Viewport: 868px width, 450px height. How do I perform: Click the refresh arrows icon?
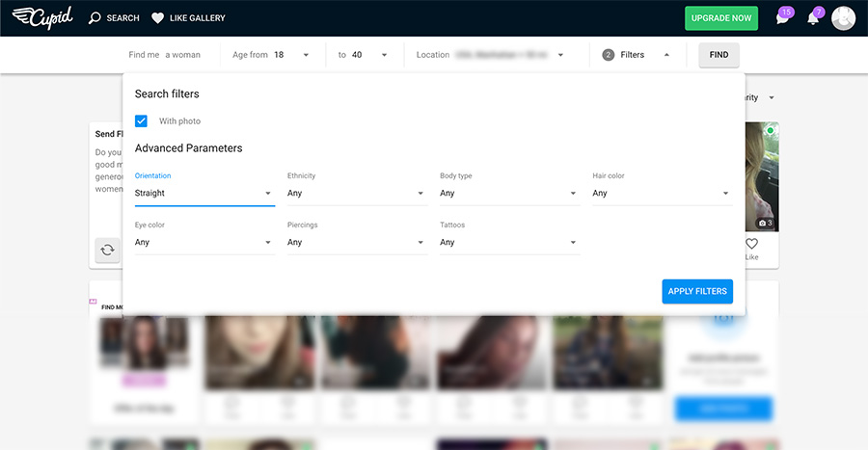[107, 250]
